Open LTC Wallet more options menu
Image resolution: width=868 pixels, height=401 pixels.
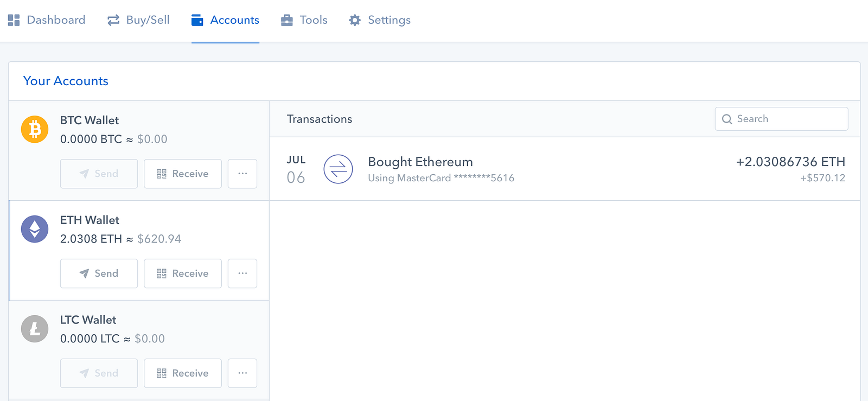click(x=242, y=373)
